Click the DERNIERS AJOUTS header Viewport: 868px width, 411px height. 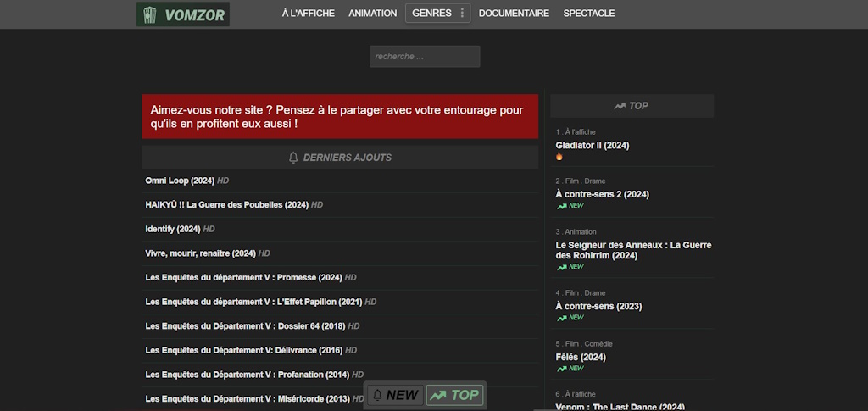[x=340, y=157]
